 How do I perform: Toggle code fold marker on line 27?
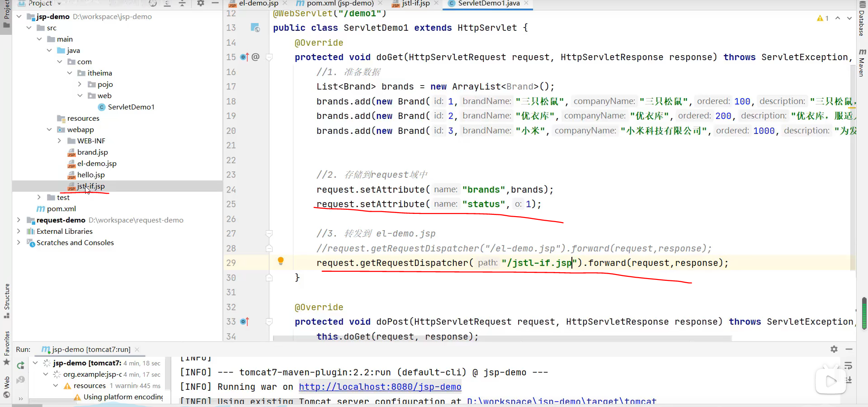pos(269,233)
